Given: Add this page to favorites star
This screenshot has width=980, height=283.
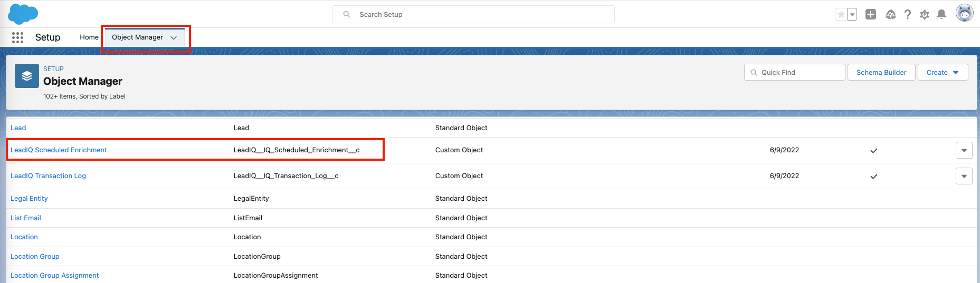Looking at the screenshot, I should (841, 15).
